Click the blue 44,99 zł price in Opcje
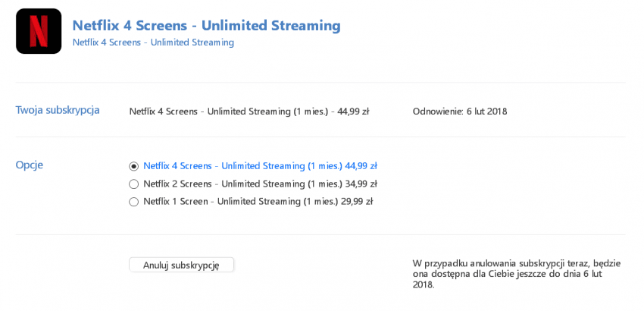Viewport: 644px width, 311px height. (361, 166)
